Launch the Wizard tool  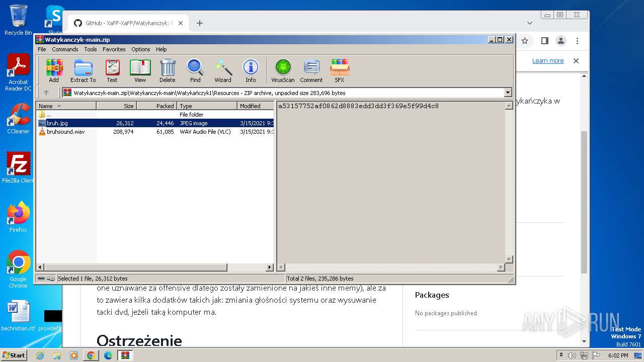223,70
